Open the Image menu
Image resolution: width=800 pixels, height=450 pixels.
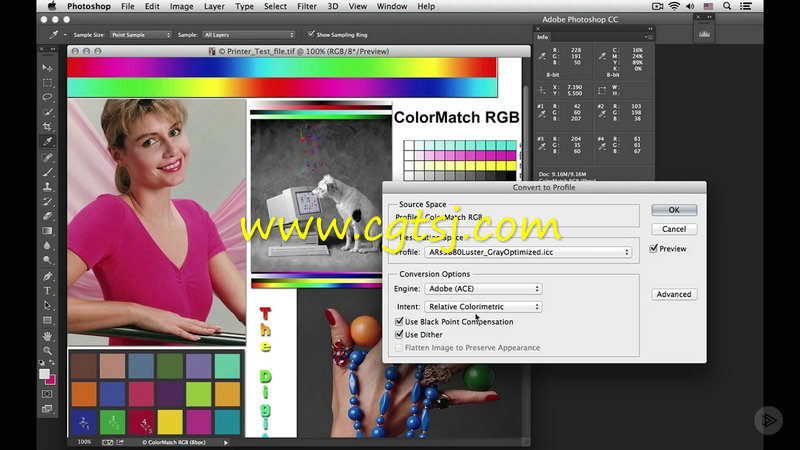[182, 6]
